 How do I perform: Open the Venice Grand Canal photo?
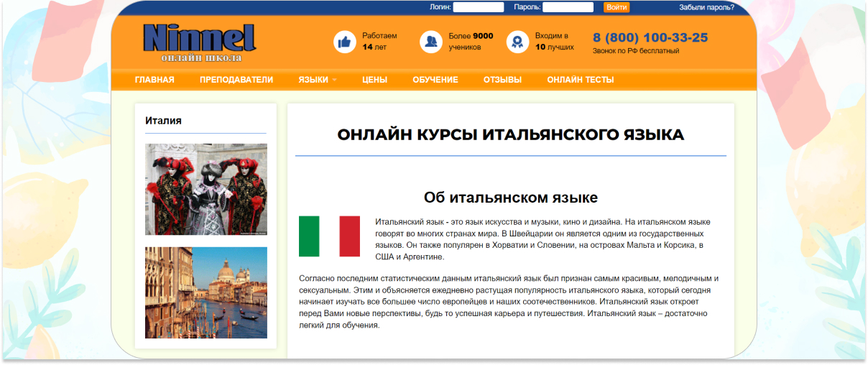(206, 292)
